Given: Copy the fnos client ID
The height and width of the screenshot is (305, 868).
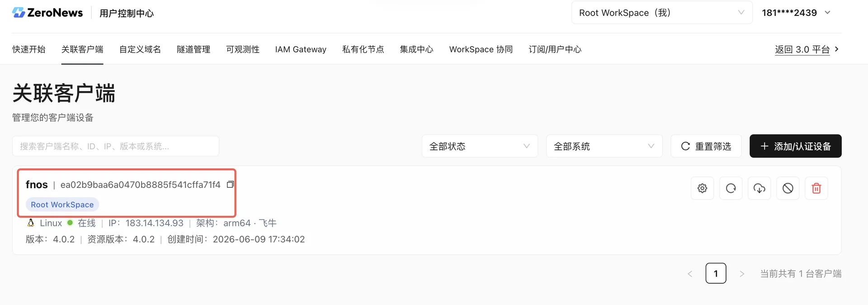Looking at the screenshot, I should pyautogui.click(x=230, y=185).
